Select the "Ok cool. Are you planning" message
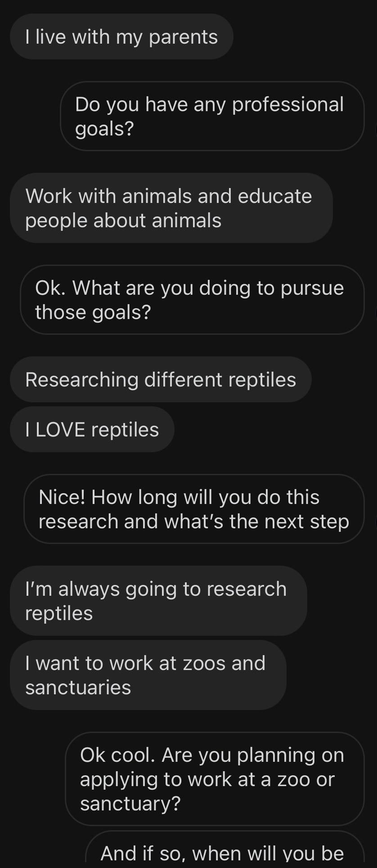 (x=215, y=779)
